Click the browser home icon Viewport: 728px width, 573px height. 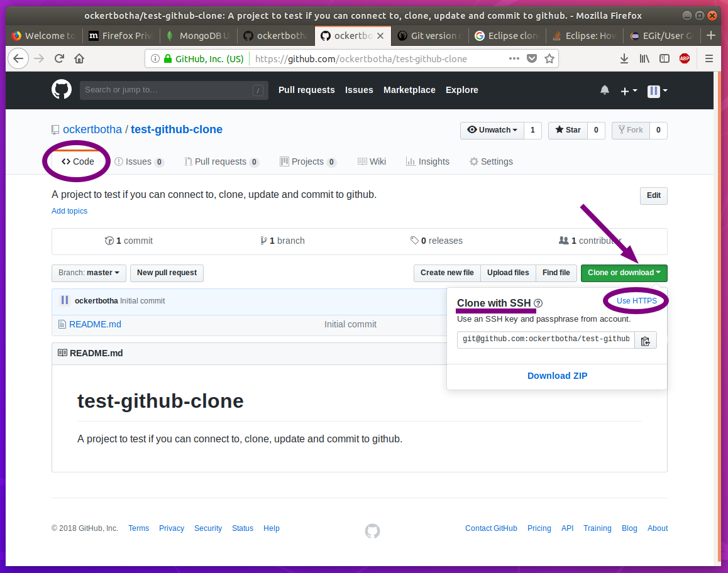click(x=79, y=58)
